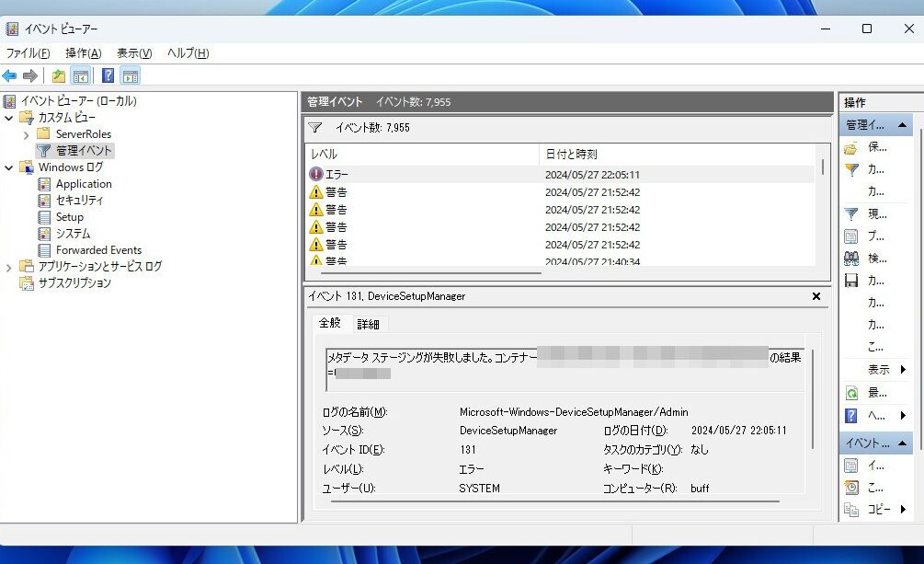Click the open saved log folder action icon
The image size is (924, 564).
(x=851, y=147)
